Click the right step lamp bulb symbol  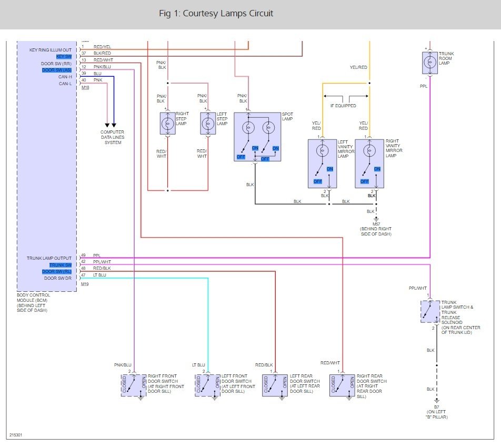167,124
